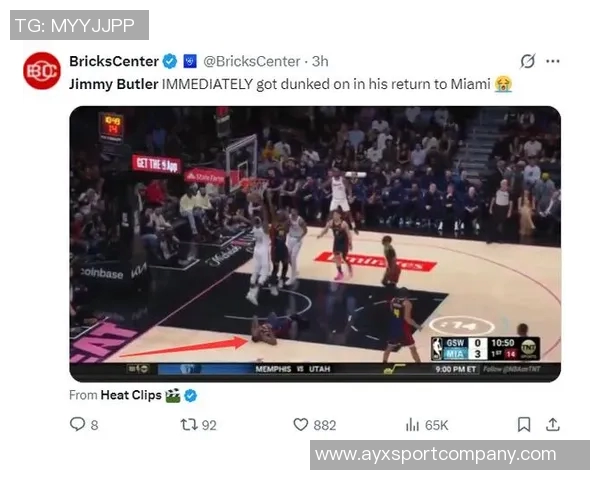The height and width of the screenshot is (480, 600).
Task: Repost the tweet with the retweet icon
Action: point(189,424)
